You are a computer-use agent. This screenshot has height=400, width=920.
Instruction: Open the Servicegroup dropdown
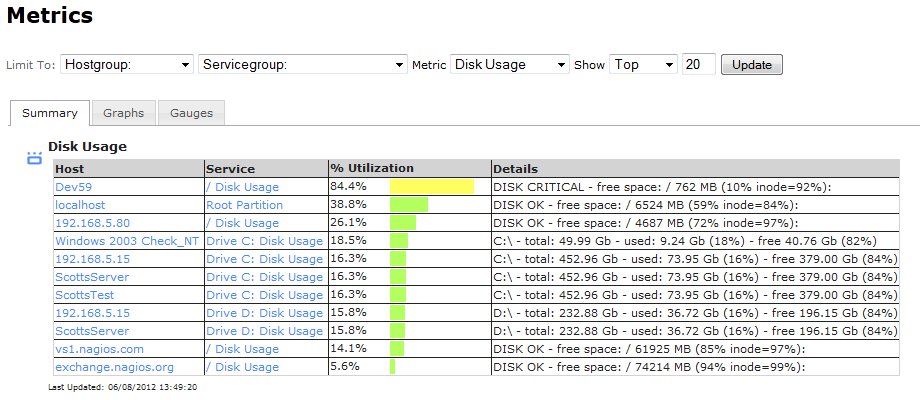[x=303, y=65]
